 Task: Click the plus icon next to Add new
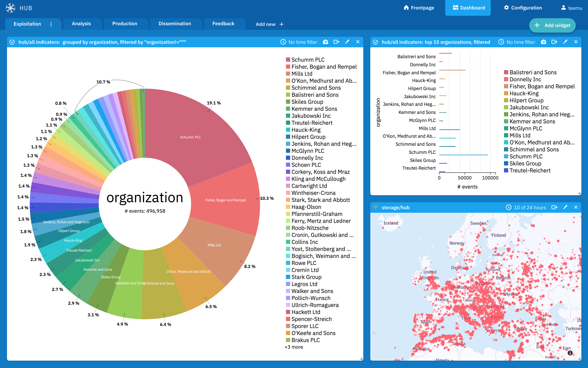pyautogui.click(x=282, y=24)
